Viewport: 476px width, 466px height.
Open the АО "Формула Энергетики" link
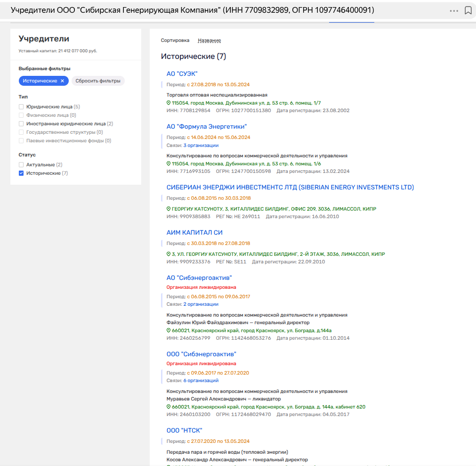206,126
